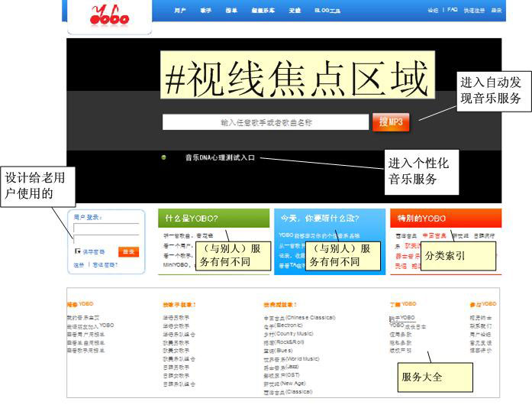Toggle the 保存密码 checkbox
Screen dimensions: 532x408
(78, 251)
